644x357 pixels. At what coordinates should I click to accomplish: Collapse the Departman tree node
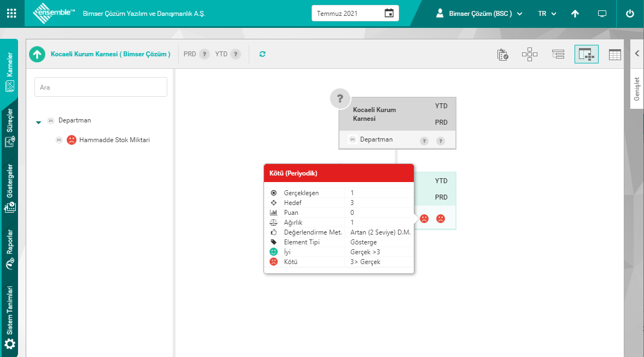click(38, 122)
